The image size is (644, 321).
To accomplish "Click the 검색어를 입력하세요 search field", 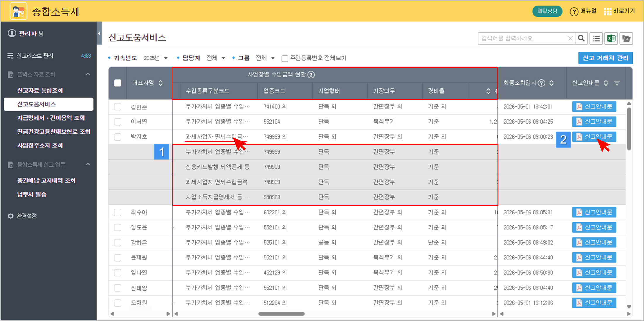I will (x=524, y=38).
